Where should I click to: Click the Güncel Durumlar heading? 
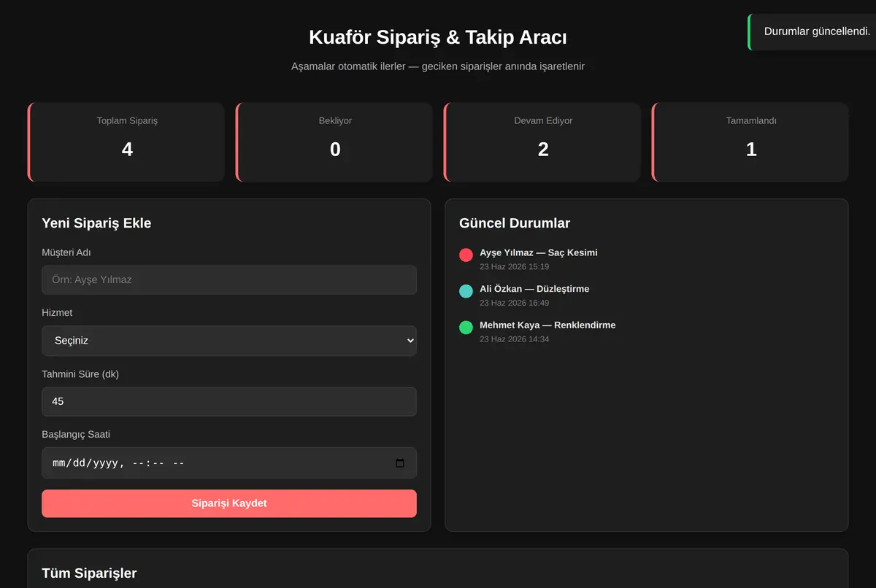pyautogui.click(x=515, y=223)
